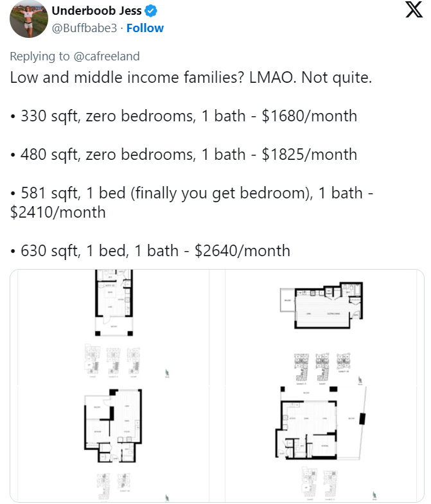The height and width of the screenshot is (504, 431).
Task: Click level key plans under top-left floor plan
Action: (x=112, y=361)
